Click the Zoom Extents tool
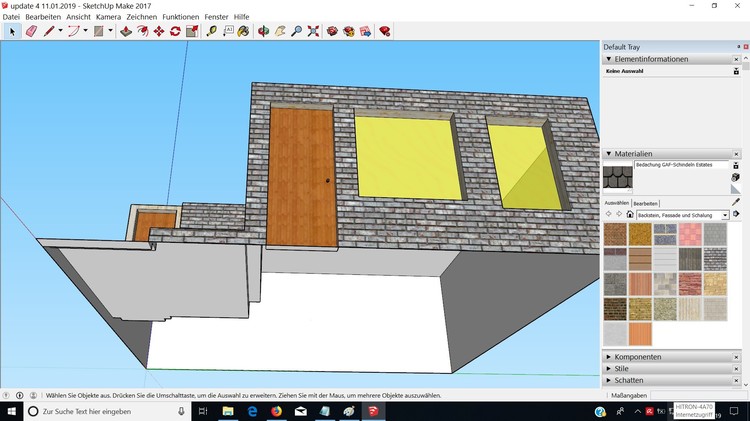 coord(313,32)
